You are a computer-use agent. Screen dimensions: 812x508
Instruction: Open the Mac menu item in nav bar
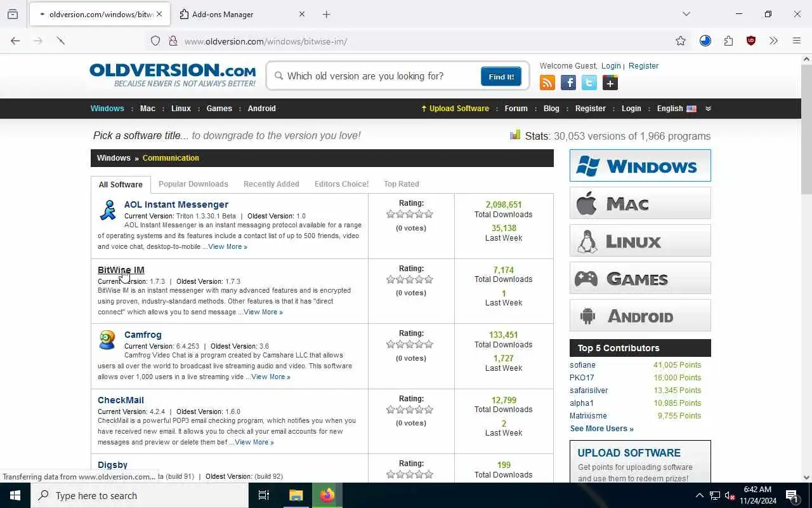(x=148, y=109)
